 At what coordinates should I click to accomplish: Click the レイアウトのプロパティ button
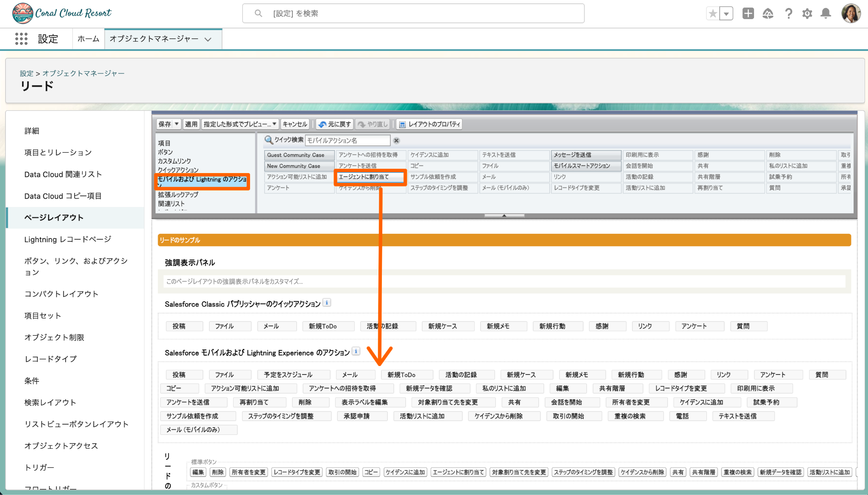pyautogui.click(x=429, y=124)
